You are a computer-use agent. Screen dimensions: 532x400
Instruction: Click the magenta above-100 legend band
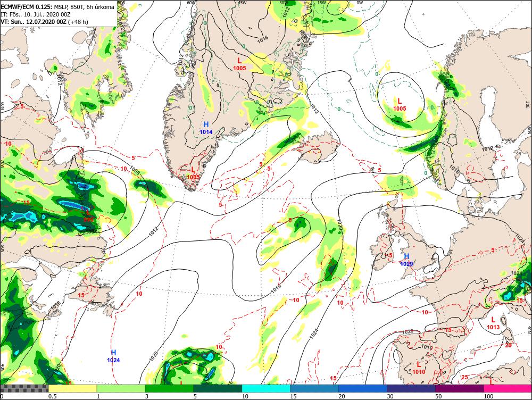coord(508,388)
